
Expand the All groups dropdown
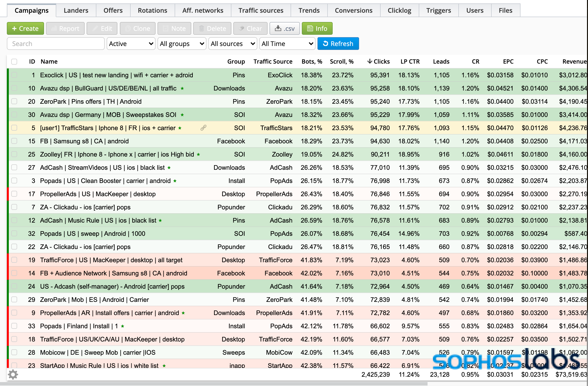(181, 44)
